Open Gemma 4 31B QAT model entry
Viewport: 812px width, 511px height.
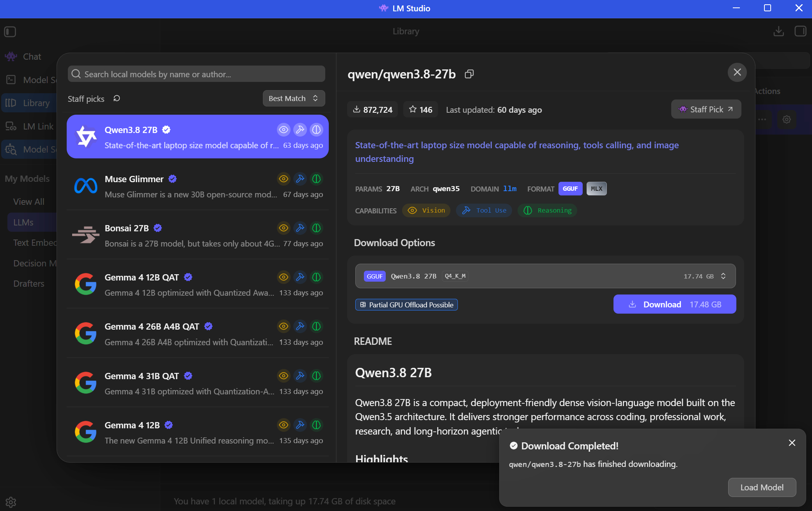[197, 383]
